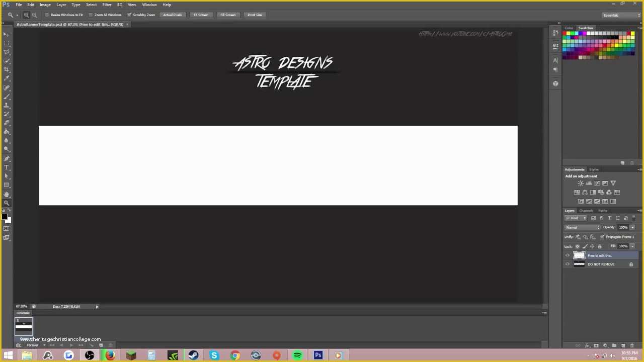Open the Kind layer filter dropdown

[576, 218]
